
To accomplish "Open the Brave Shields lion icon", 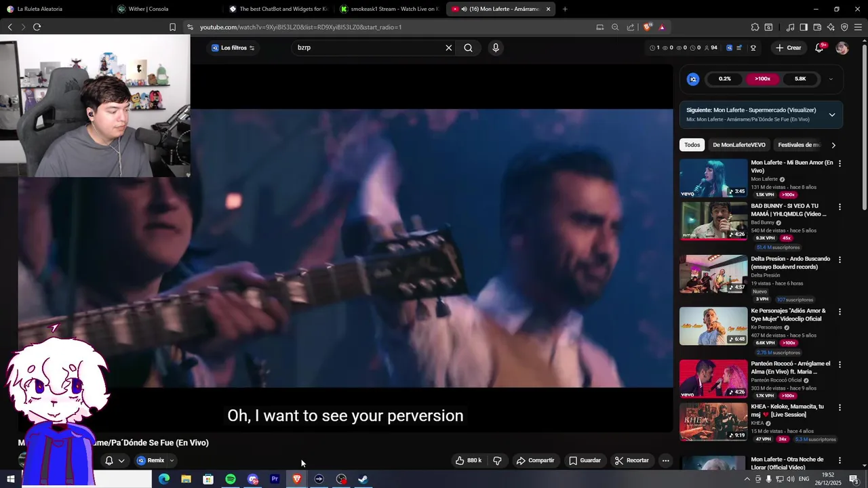I will pos(648,27).
